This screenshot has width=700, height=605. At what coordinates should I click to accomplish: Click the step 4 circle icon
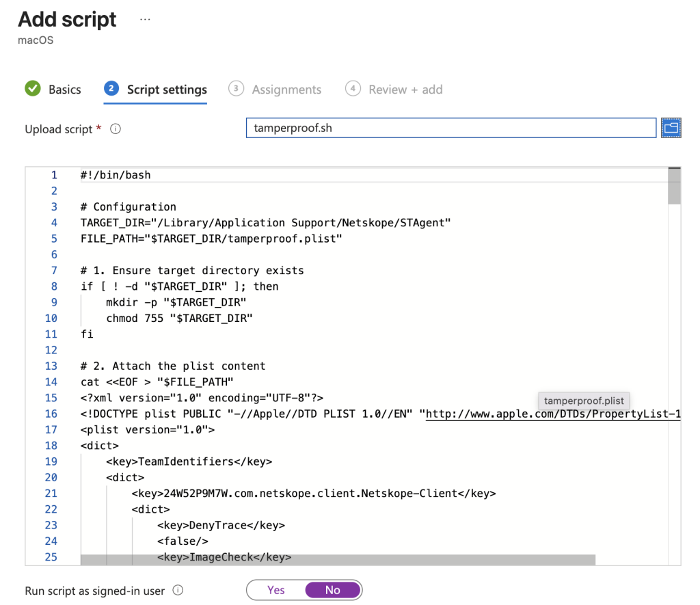353,88
